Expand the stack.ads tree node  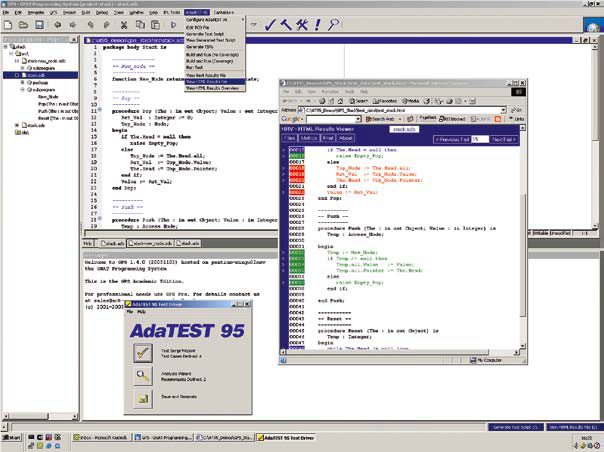coord(17,125)
